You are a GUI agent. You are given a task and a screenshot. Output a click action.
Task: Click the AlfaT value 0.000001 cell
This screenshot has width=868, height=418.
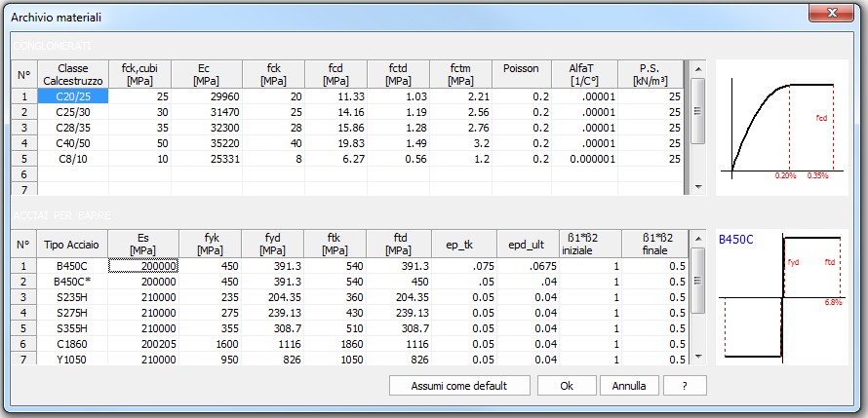[x=584, y=159]
